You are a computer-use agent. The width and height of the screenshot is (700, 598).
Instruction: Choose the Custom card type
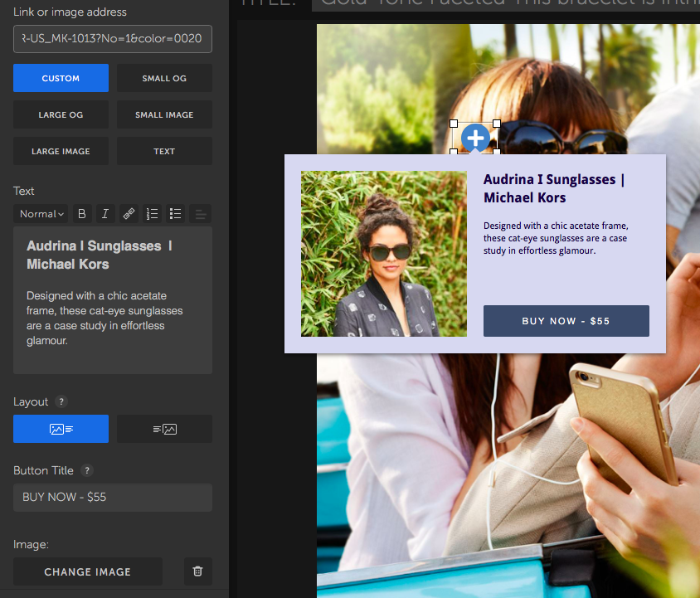pyautogui.click(x=61, y=78)
